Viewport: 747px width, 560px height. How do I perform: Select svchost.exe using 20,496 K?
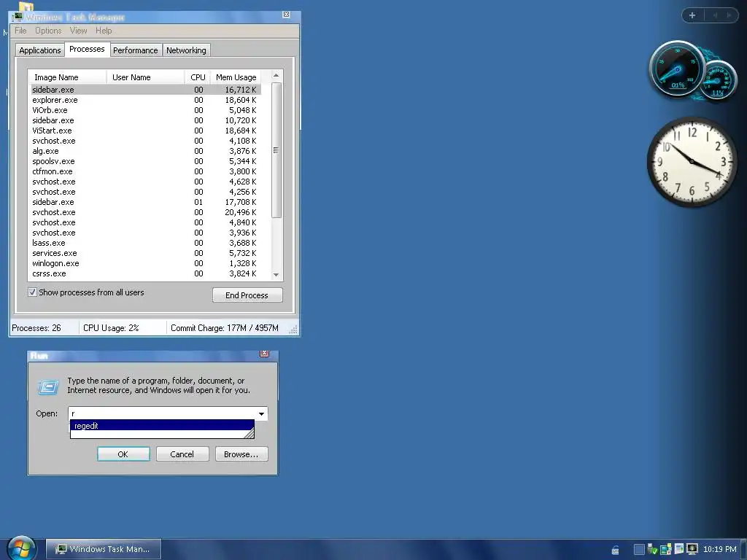(146, 212)
